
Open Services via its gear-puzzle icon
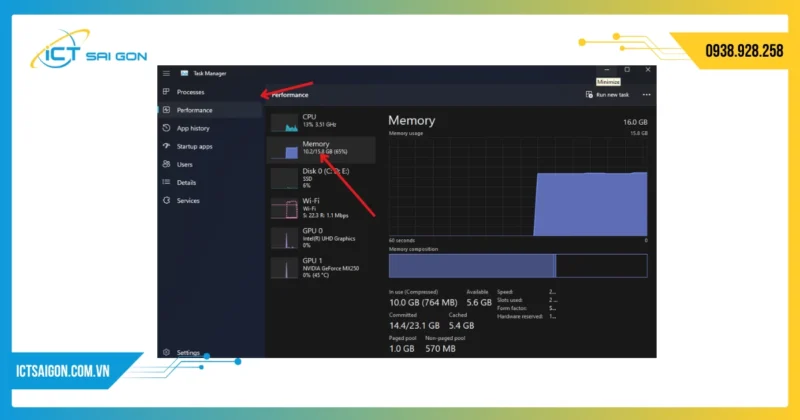pyautogui.click(x=166, y=200)
